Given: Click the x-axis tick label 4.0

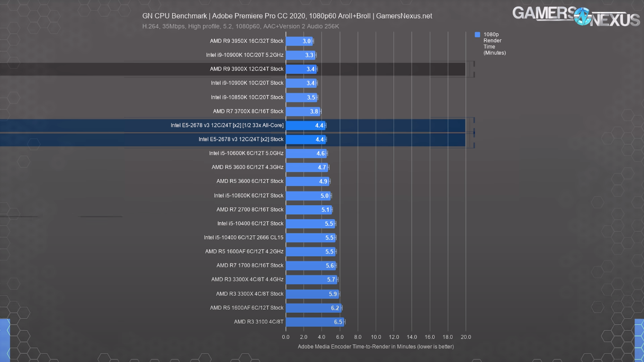Looking at the screenshot, I should click(x=322, y=337).
